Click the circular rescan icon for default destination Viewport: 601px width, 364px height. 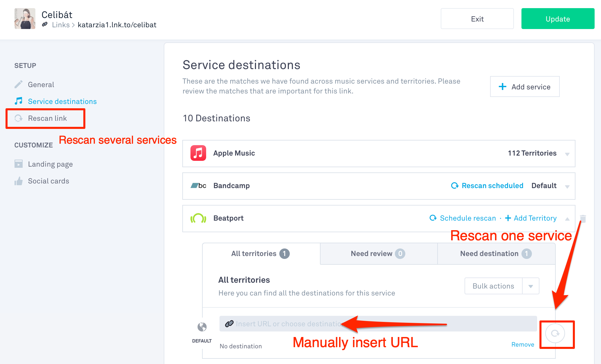click(555, 334)
